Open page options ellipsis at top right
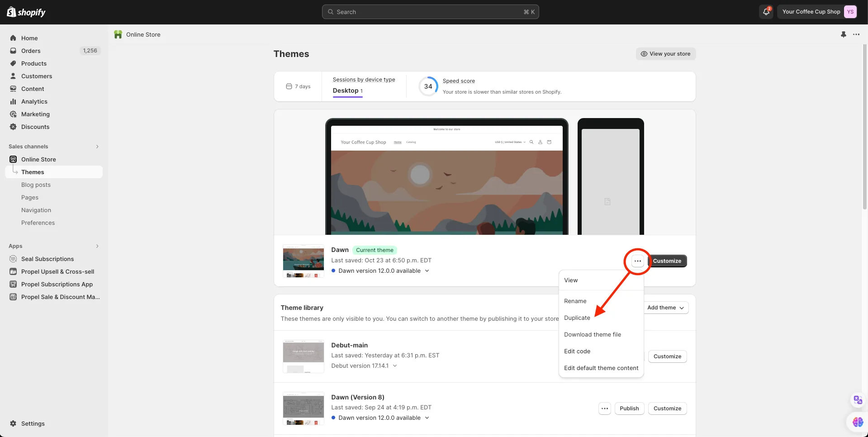The image size is (868, 437). (856, 34)
